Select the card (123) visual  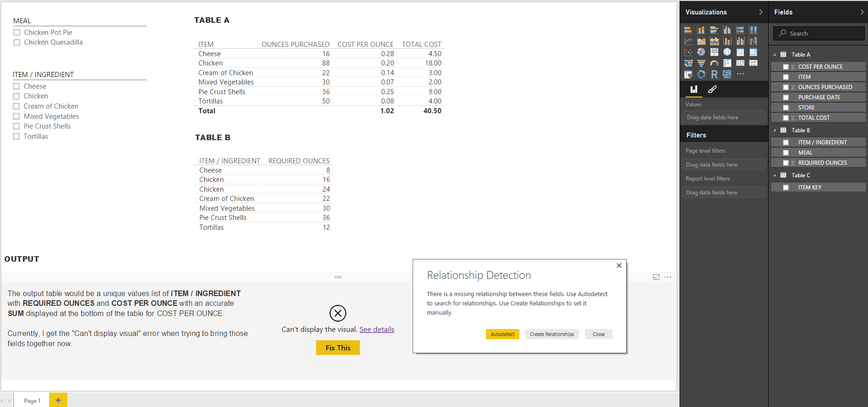[x=740, y=63]
